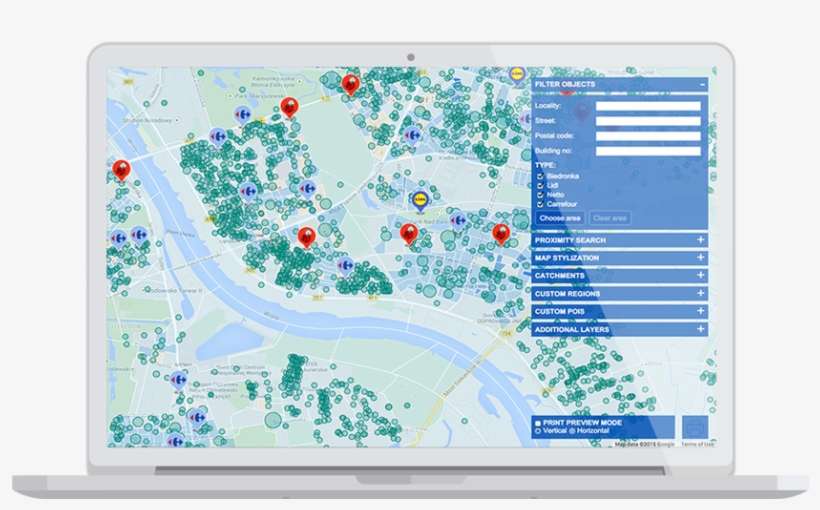Enable the Print Preview Mode checkbox
The width and height of the screenshot is (820, 510).
coord(538,423)
